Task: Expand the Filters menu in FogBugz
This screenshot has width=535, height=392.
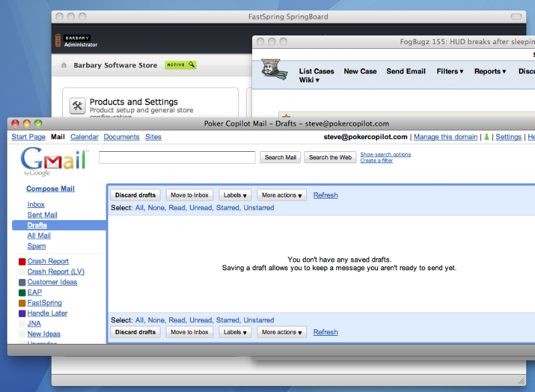Action: pyautogui.click(x=450, y=72)
